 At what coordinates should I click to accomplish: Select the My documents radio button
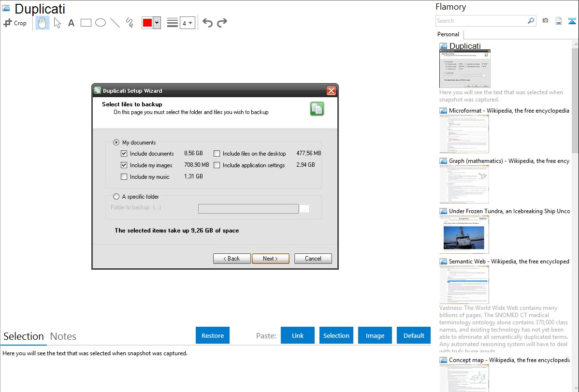(116, 142)
